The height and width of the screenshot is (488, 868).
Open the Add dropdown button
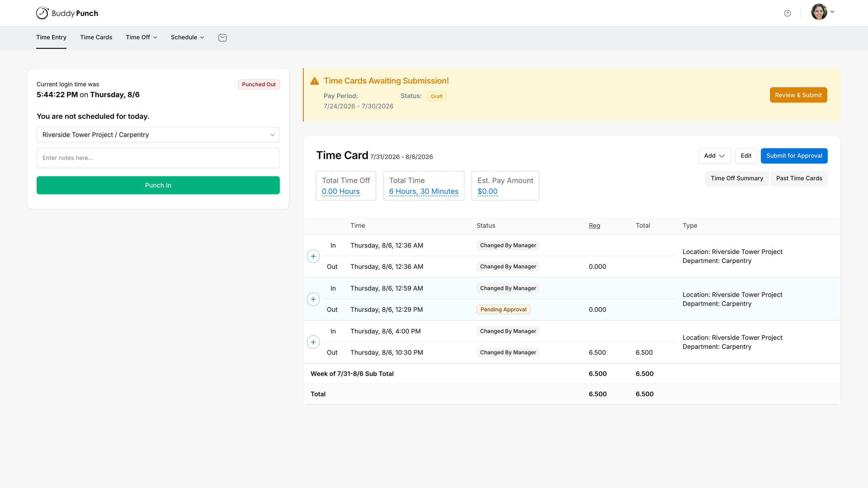pos(714,156)
